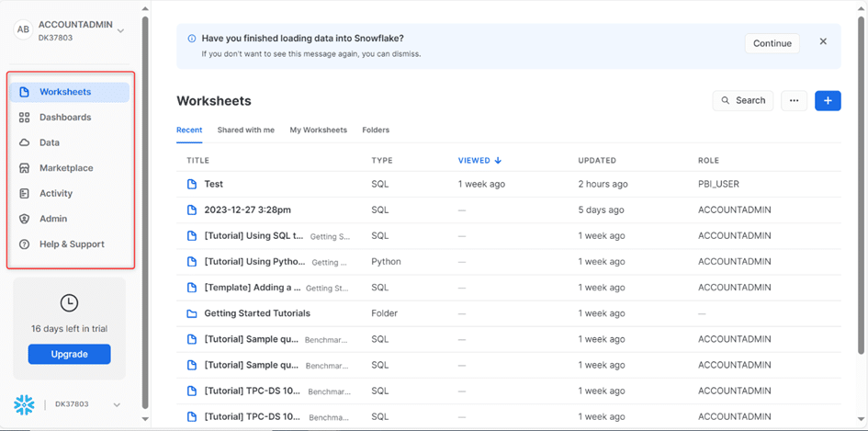
Task: Click the clock icon above trial notice
Action: point(69,302)
